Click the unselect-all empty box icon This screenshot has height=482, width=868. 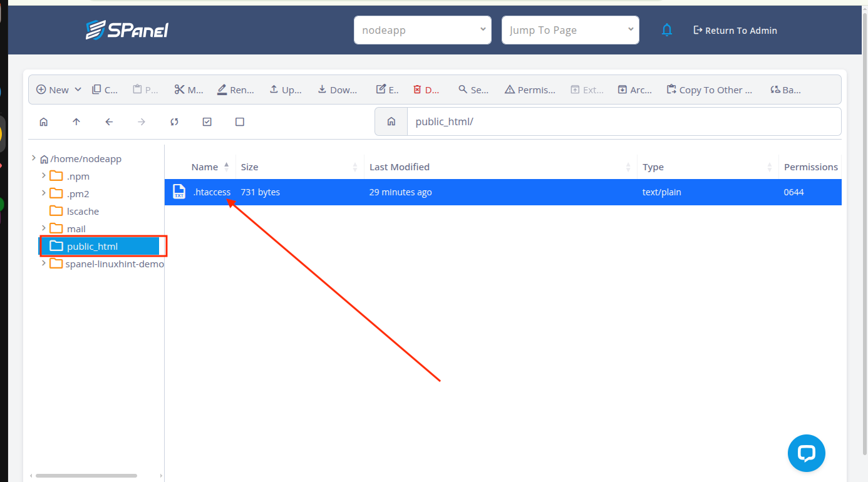tap(240, 122)
